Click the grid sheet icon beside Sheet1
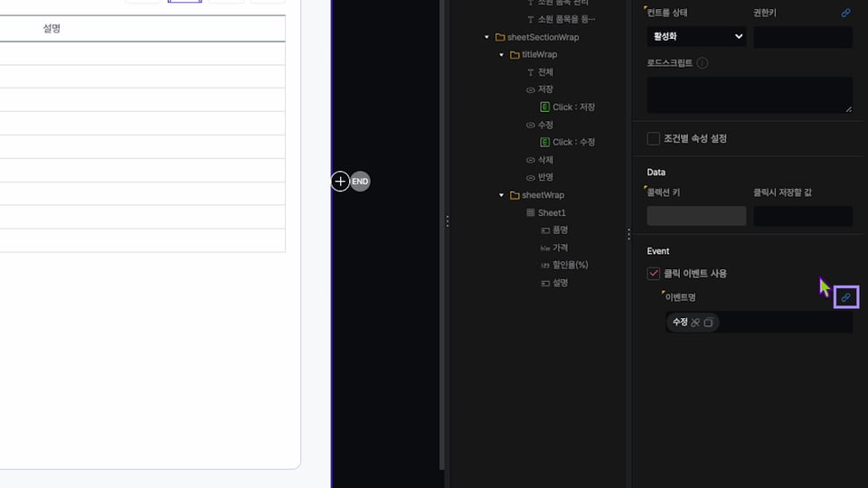This screenshot has height=488, width=868. click(531, 212)
